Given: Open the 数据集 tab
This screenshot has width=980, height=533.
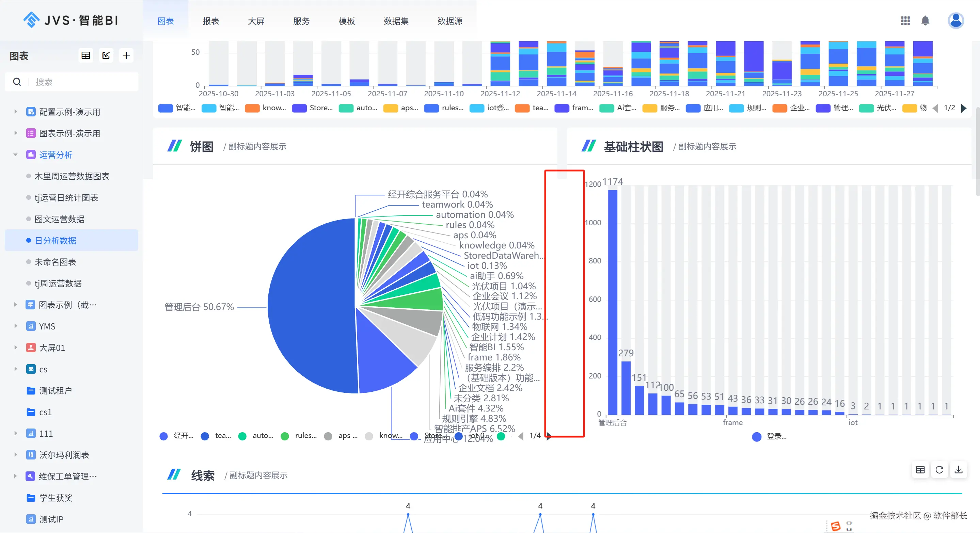Looking at the screenshot, I should click(396, 21).
